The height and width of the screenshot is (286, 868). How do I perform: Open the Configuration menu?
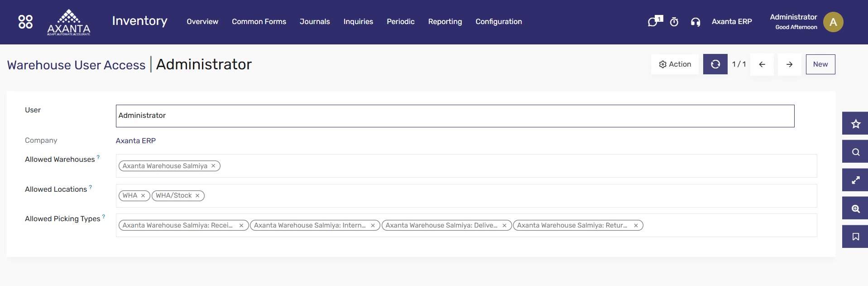[499, 22]
